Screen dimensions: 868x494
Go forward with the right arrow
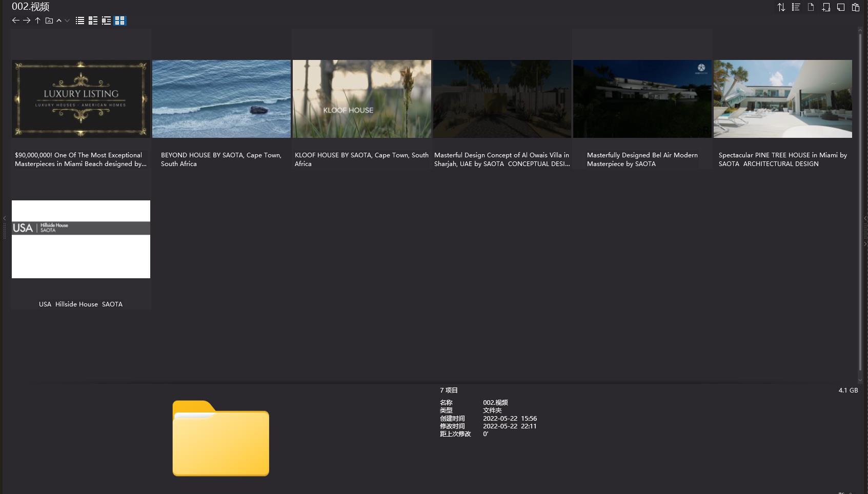[x=27, y=20]
